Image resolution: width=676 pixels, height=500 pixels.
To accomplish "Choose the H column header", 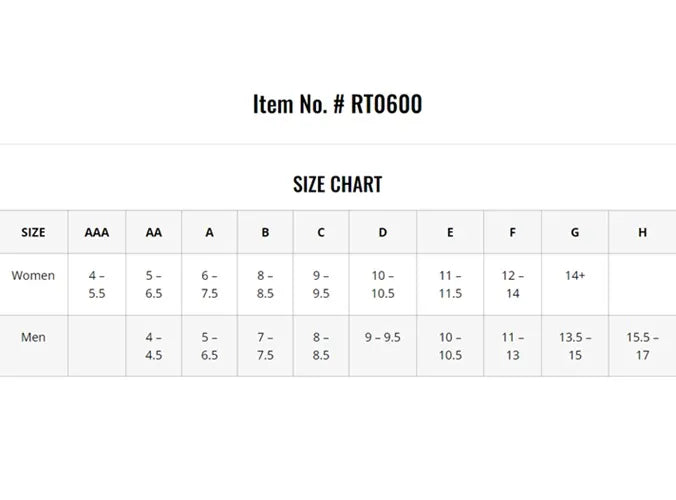I will pos(642,233).
